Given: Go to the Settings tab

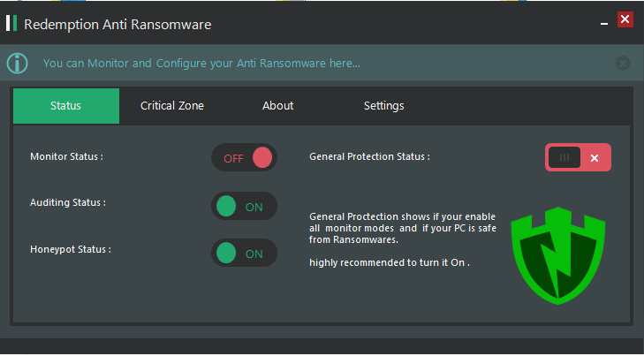Looking at the screenshot, I should coord(384,106).
